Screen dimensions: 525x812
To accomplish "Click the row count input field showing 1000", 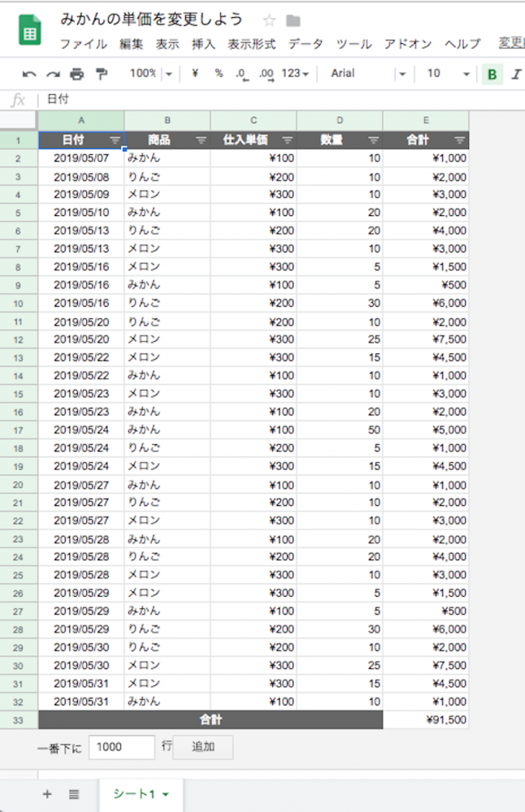I will (121, 747).
